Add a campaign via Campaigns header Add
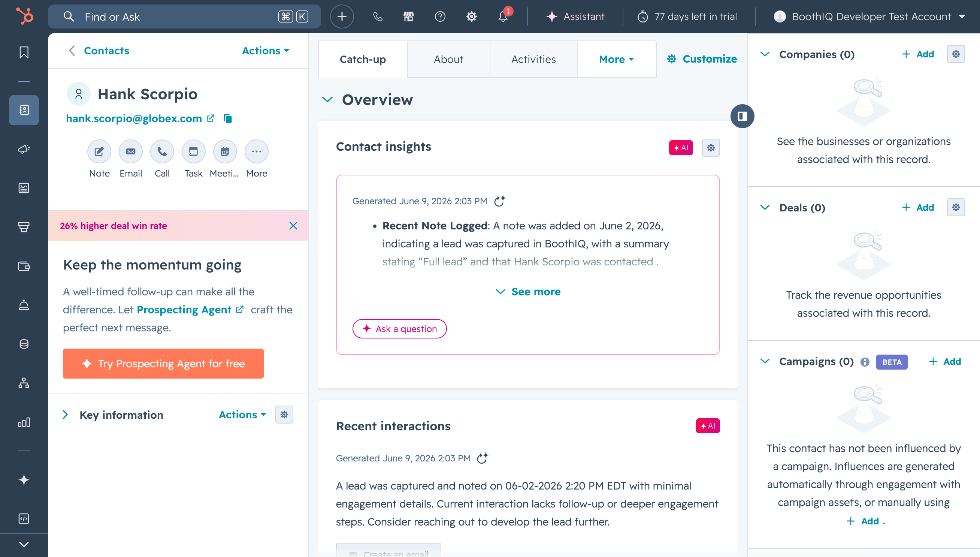980x557 pixels. (x=945, y=361)
